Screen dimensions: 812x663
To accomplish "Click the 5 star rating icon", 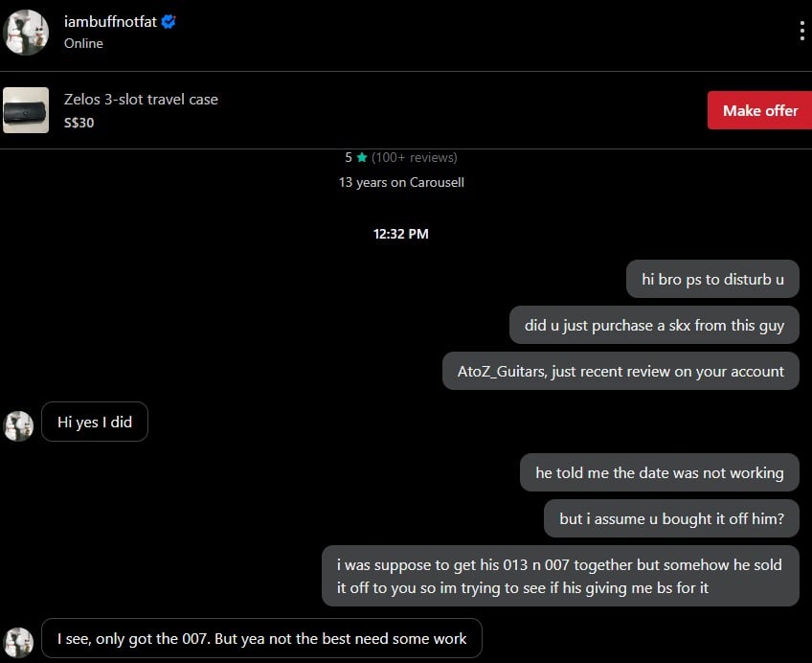I will coord(362,158).
